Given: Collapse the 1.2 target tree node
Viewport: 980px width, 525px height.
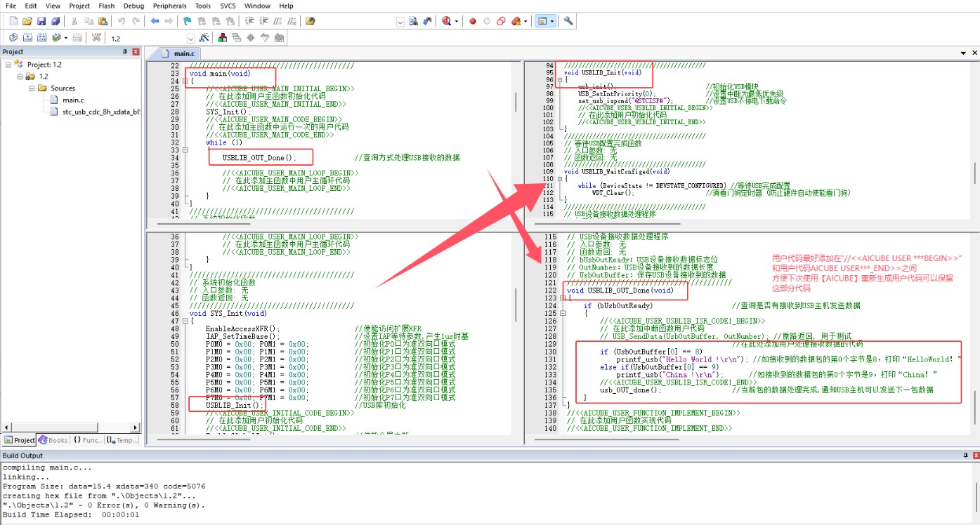Looking at the screenshot, I should (x=20, y=77).
